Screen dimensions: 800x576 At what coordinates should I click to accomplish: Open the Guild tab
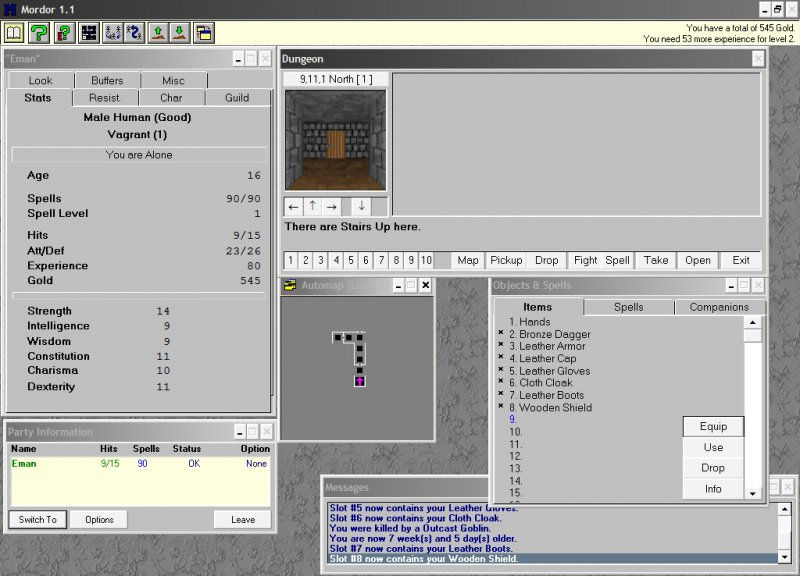tap(237, 98)
